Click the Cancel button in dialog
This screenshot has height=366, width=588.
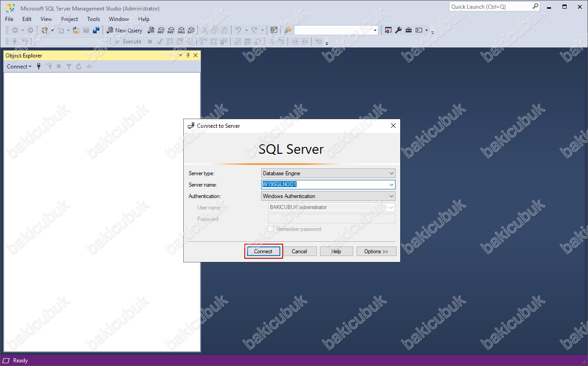[x=299, y=251]
